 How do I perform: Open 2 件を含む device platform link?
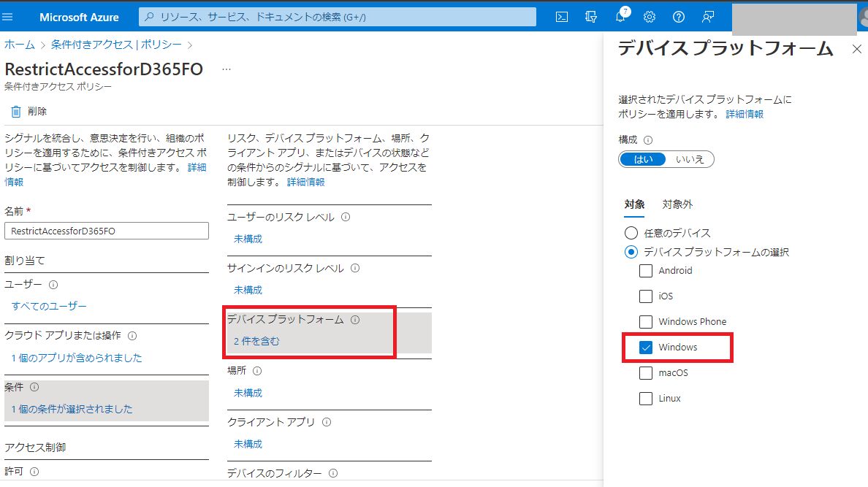(256, 342)
